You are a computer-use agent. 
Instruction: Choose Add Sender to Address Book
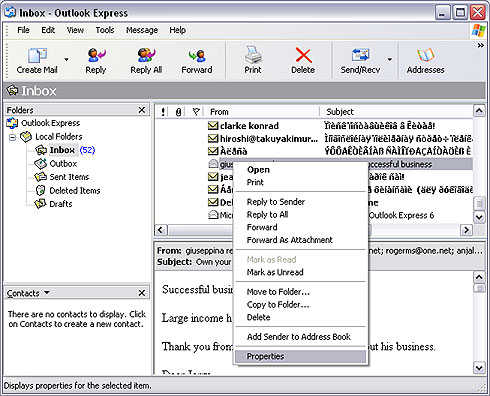tap(299, 337)
